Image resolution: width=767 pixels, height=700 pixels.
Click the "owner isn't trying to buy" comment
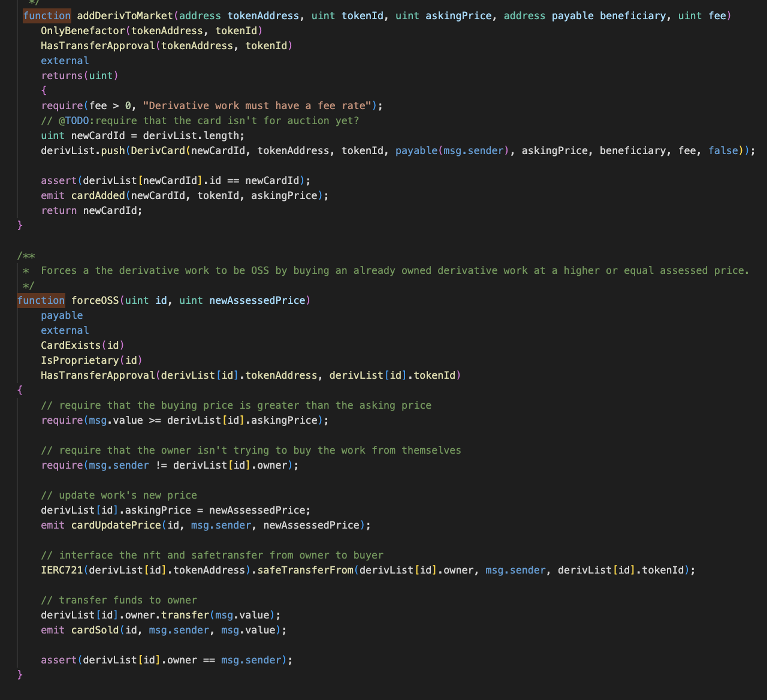click(x=251, y=450)
